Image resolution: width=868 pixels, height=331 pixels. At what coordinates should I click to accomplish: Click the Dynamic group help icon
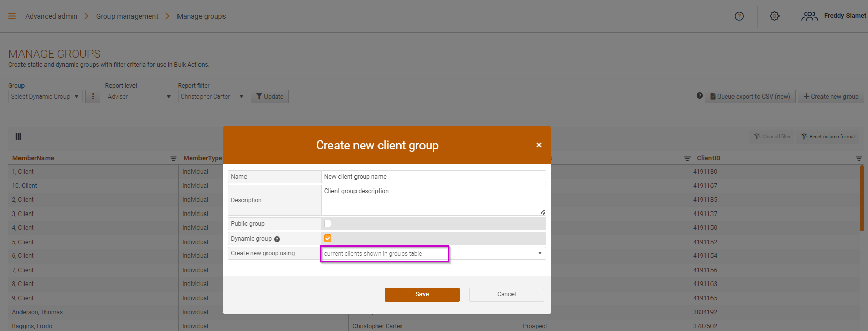[x=277, y=239]
